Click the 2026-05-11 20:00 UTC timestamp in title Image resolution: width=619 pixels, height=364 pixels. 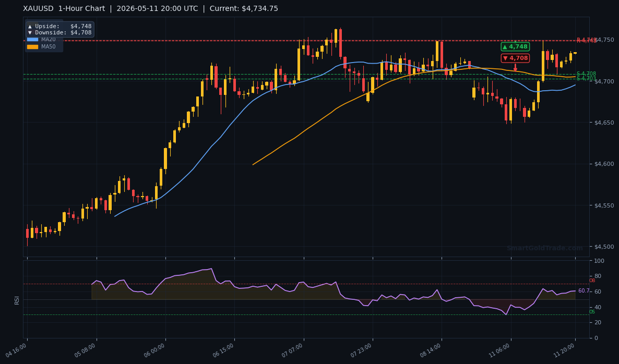point(157,9)
